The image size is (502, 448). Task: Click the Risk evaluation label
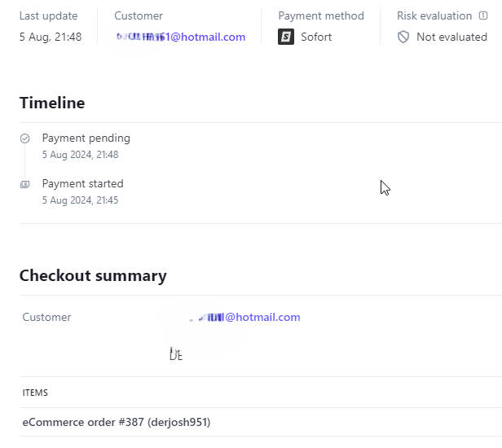click(434, 15)
